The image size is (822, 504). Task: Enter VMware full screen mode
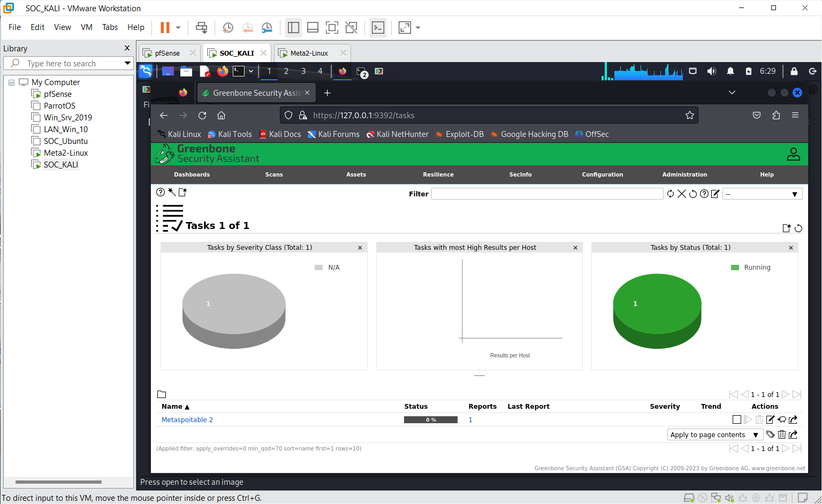(x=332, y=27)
